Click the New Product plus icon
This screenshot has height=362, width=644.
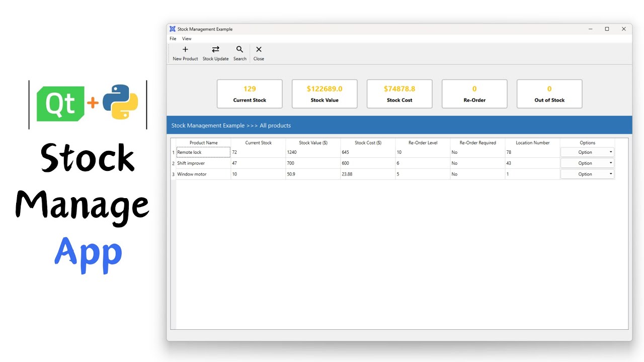tap(185, 49)
